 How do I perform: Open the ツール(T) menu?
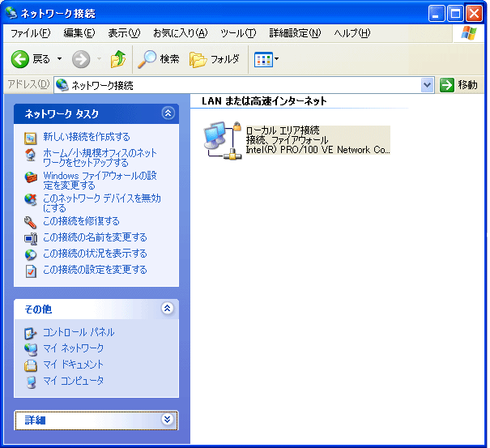tap(238, 33)
